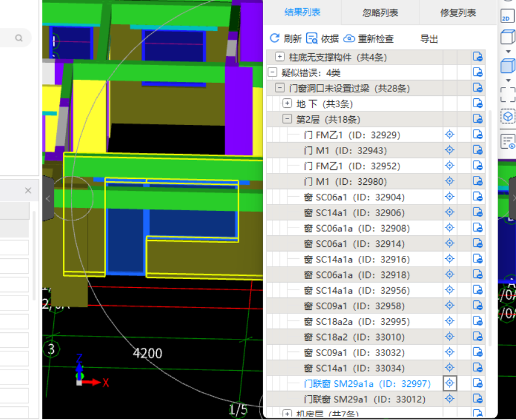Switch to 2D view mode icon
516x420 pixels.
tap(507, 16)
